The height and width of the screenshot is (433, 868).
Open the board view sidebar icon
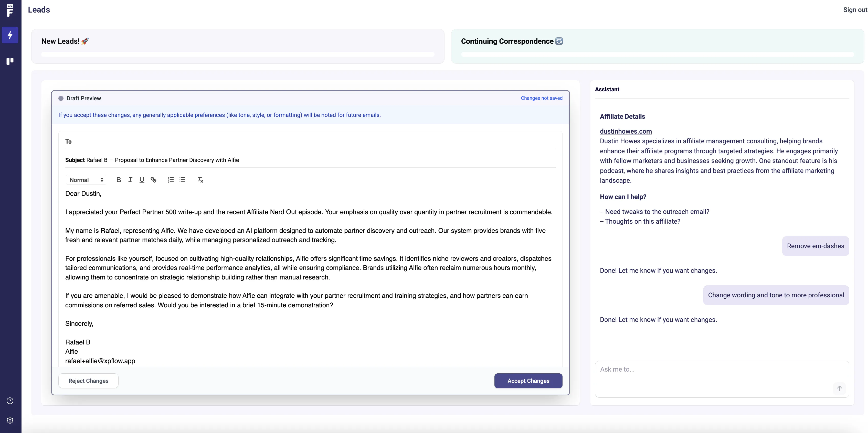(10, 61)
